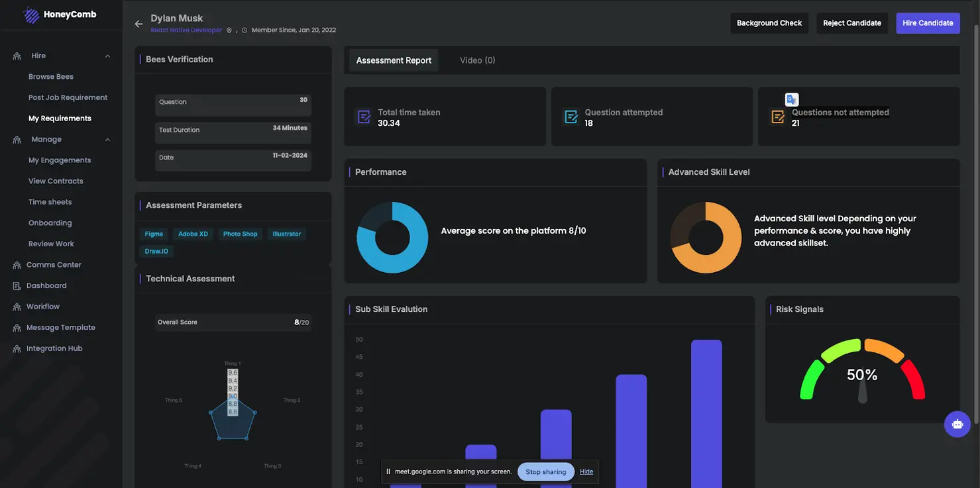Screen dimensions: 980x488
Task: Click the Bees Verification heading
Action: (x=180, y=60)
